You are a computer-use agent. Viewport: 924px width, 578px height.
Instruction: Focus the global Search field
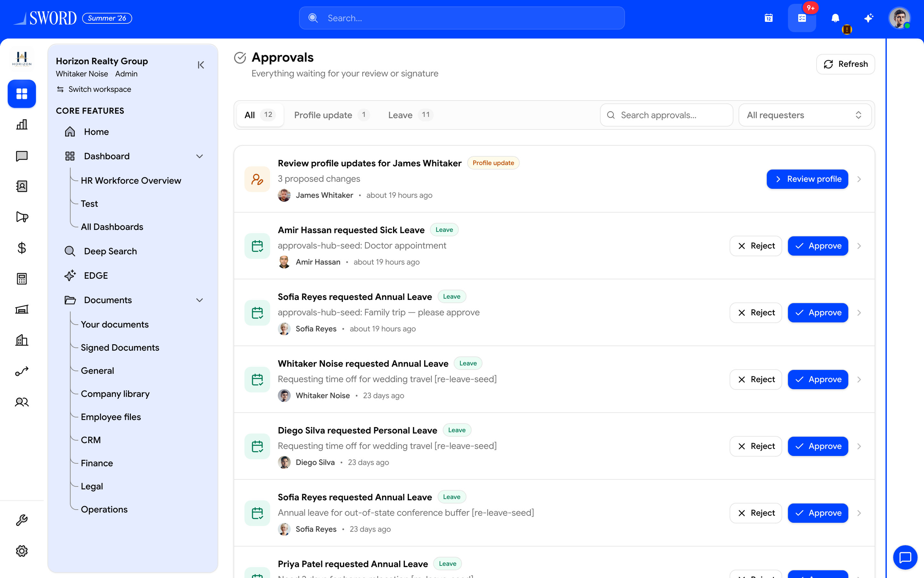[x=462, y=18]
